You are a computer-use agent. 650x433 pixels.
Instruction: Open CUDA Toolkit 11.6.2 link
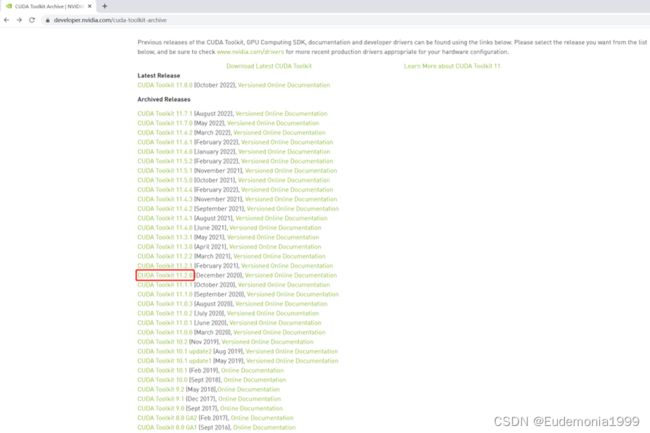point(165,133)
